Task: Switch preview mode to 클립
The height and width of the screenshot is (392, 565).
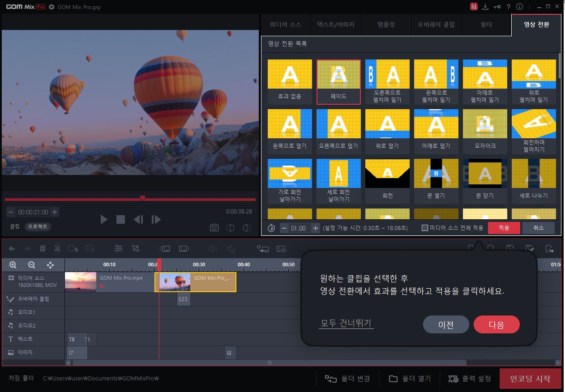Action: coord(15,226)
